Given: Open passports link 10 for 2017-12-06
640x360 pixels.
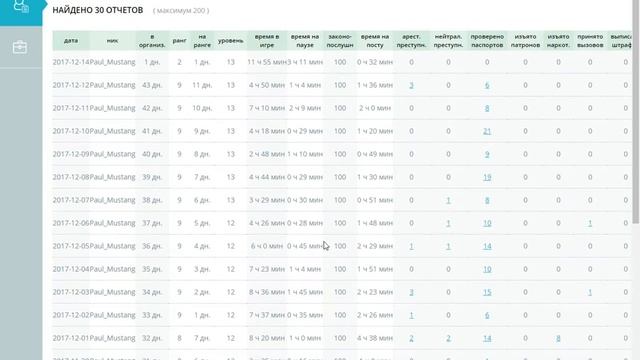Looking at the screenshot, I should 487,223.
